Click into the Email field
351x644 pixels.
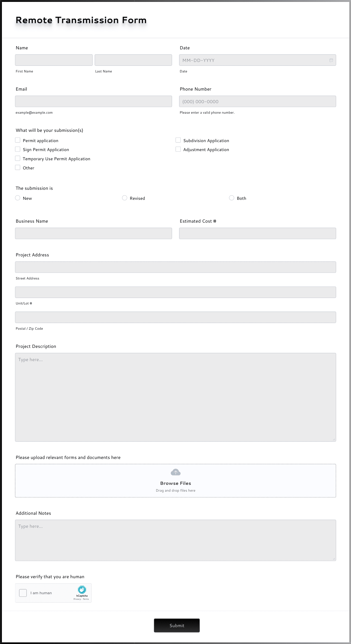[93, 101]
